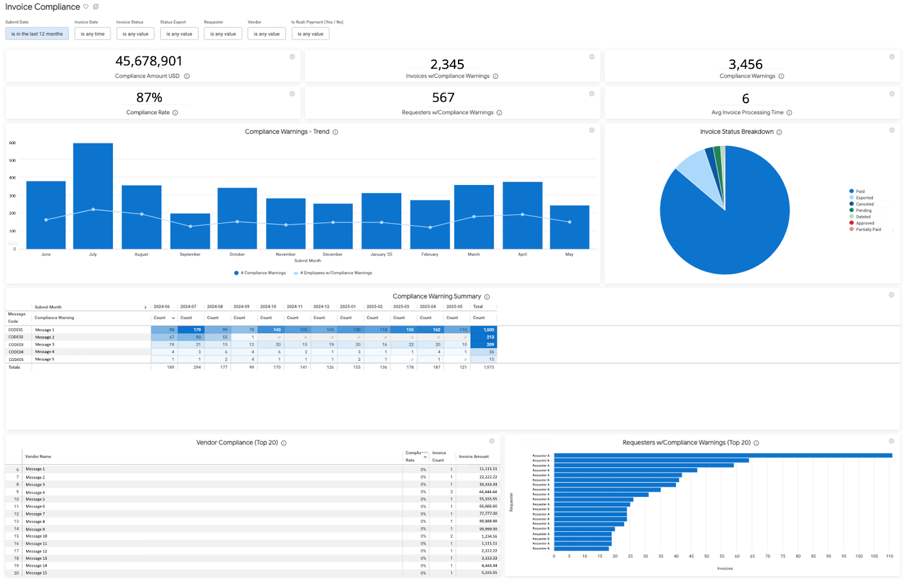Screen dimensions: 908x588
Task: Click the Exported color swatch in the legend
Action: [x=850, y=198]
